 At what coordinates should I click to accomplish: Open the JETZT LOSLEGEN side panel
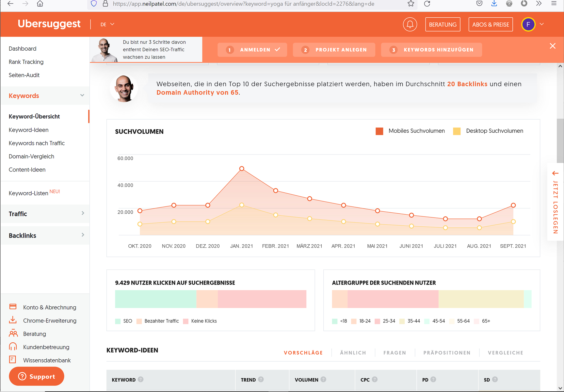[556, 202]
